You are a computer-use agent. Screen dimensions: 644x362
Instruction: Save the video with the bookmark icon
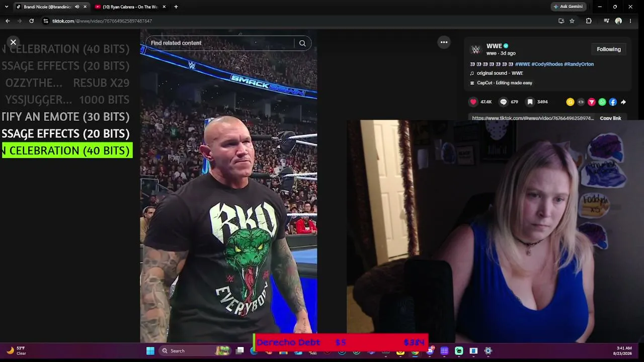point(530,102)
